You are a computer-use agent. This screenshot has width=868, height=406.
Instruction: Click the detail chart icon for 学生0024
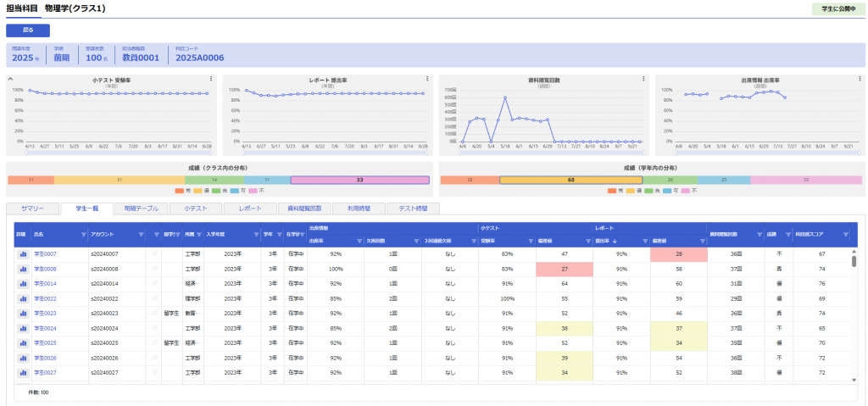(22, 328)
